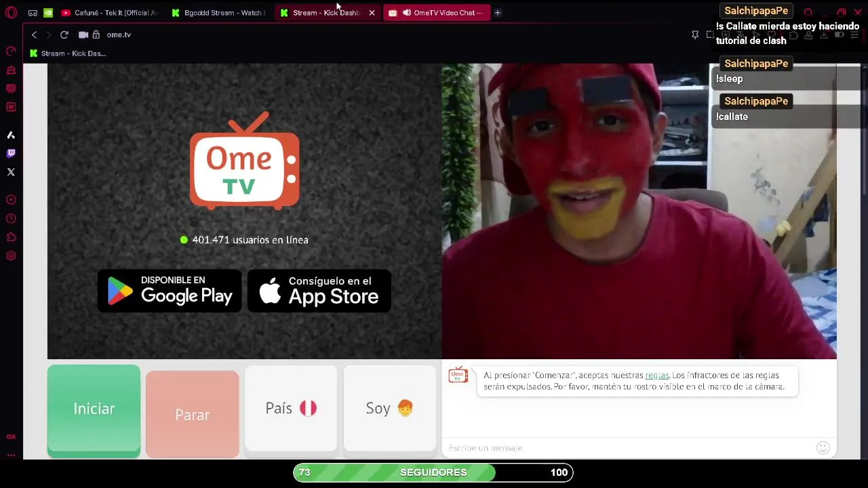This screenshot has width=868, height=488.
Task: Open Twitch panel in sidebar
Action: (x=11, y=153)
